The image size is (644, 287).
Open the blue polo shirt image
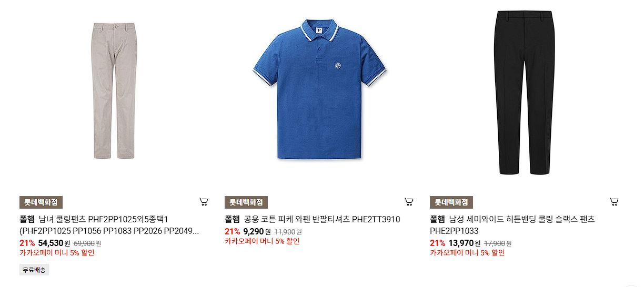tap(319, 89)
